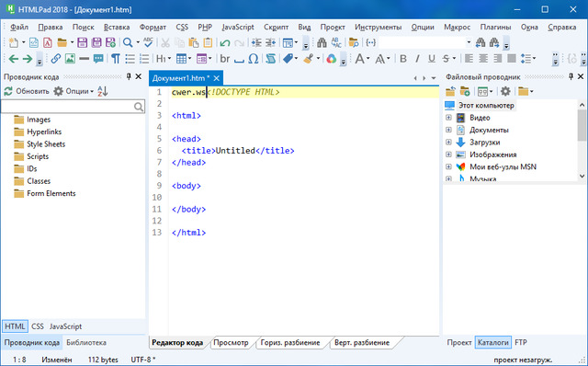This screenshot has width=588, height=366.
Task: Insert special character with Omega icon
Action: (254, 59)
